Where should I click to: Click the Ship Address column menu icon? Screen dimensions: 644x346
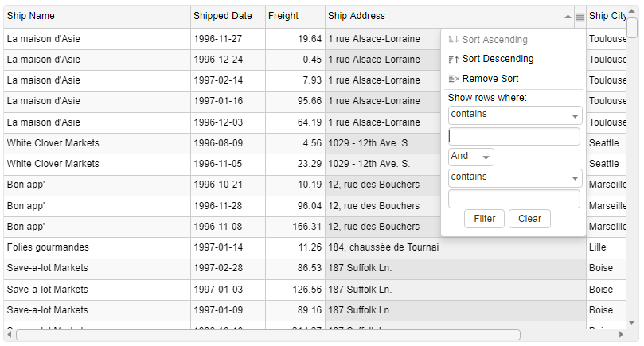[x=580, y=17]
